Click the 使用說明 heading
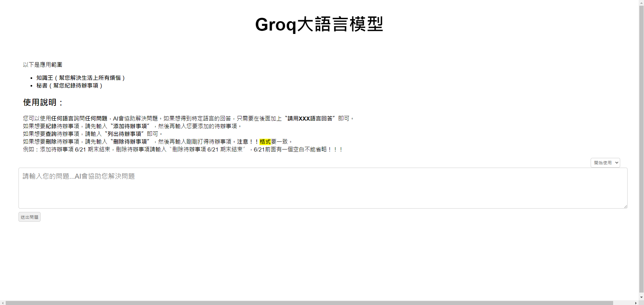The image size is (644, 305). point(43,102)
